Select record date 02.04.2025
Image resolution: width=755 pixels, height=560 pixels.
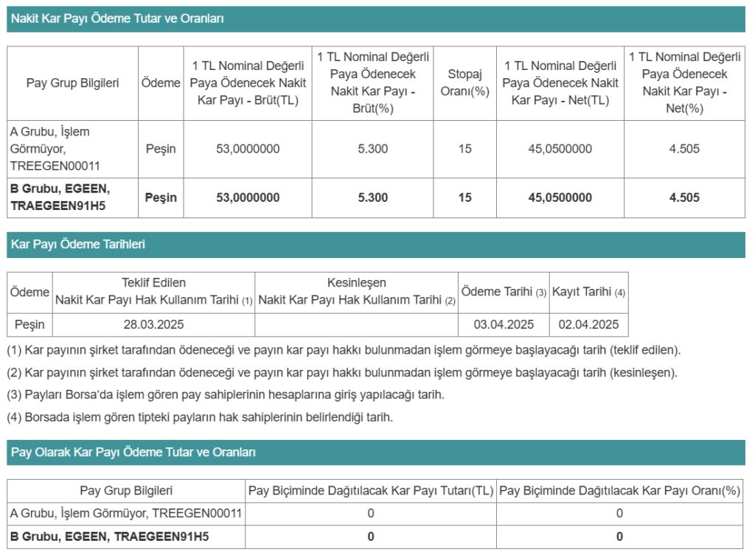pos(588,325)
